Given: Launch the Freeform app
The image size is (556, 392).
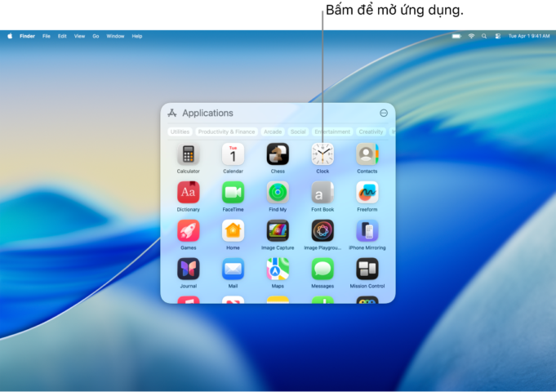Looking at the screenshot, I should [367, 193].
